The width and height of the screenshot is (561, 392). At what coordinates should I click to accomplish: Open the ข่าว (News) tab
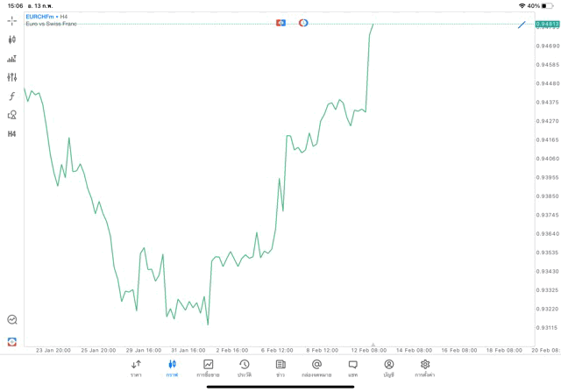280,367
